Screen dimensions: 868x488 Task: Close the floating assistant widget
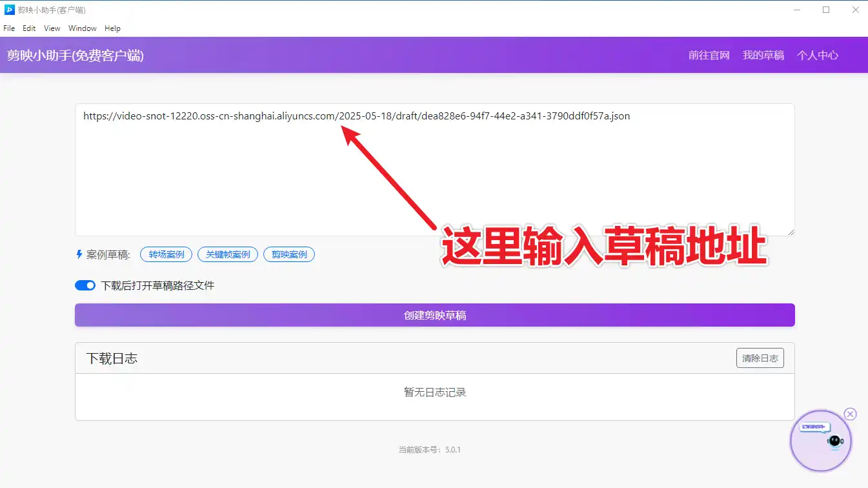850,414
